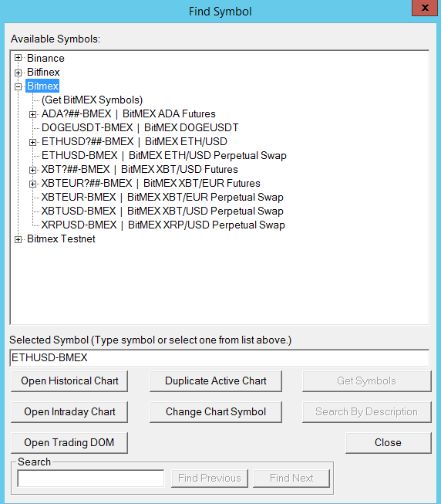Select ETHUSD-BMEX Perpetual Swap row
Image resolution: width=441 pixels, height=504 pixels.
click(x=163, y=156)
